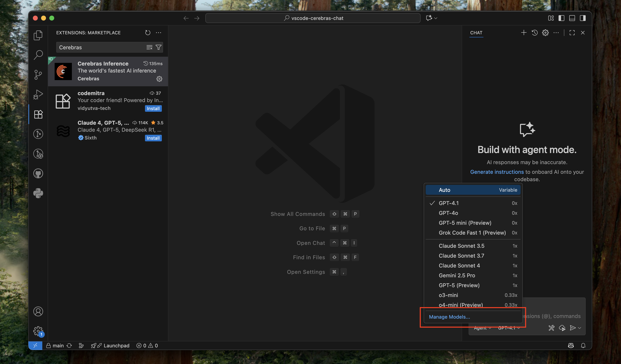Click the GitHub icon in activity bar
The height and width of the screenshot is (364, 621).
pyautogui.click(x=38, y=174)
